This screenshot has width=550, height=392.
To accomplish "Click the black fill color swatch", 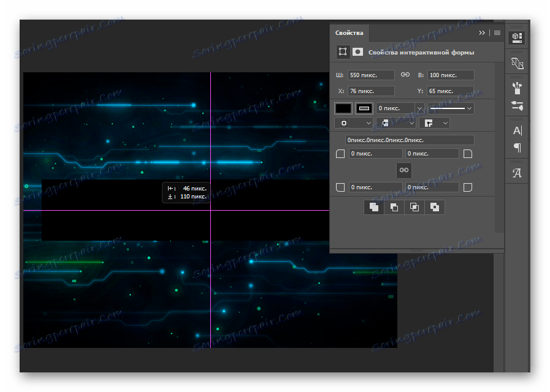I will (x=343, y=108).
